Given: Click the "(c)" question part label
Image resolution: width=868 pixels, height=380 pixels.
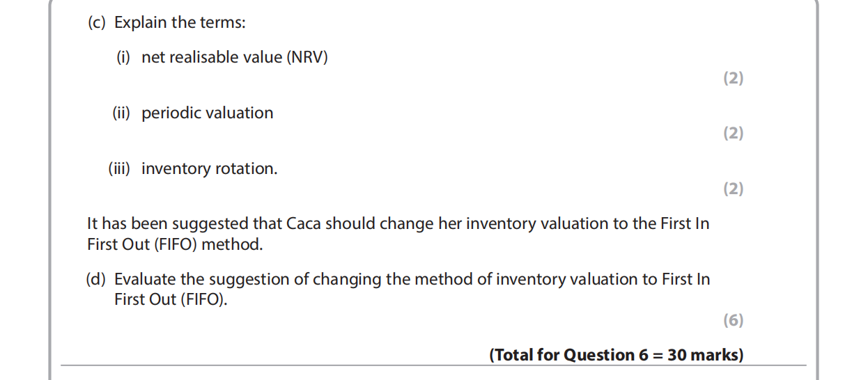Looking at the screenshot, I should [97, 22].
